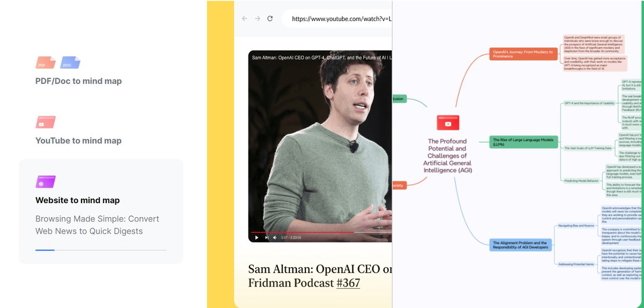Viewport: 644px width, 308px height.
Task: Click the partially hidden orange Society node
Action: pyautogui.click(x=400, y=185)
